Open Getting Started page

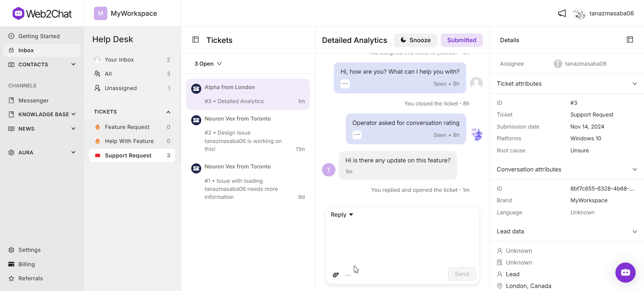pos(42,36)
